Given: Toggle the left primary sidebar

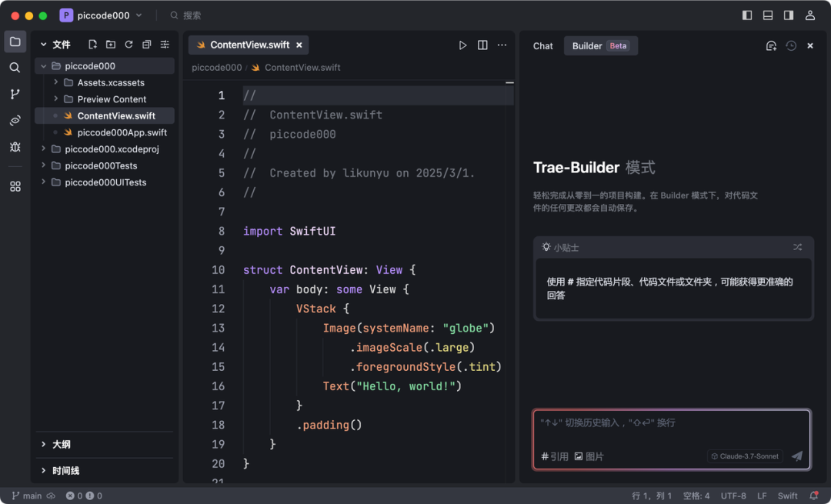Looking at the screenshot, I should click(x=747, y=15).
